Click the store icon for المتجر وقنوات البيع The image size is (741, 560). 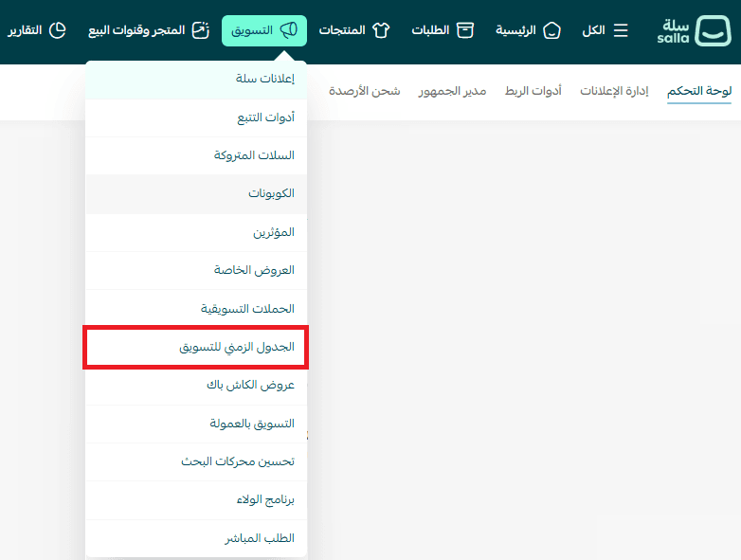200,30
